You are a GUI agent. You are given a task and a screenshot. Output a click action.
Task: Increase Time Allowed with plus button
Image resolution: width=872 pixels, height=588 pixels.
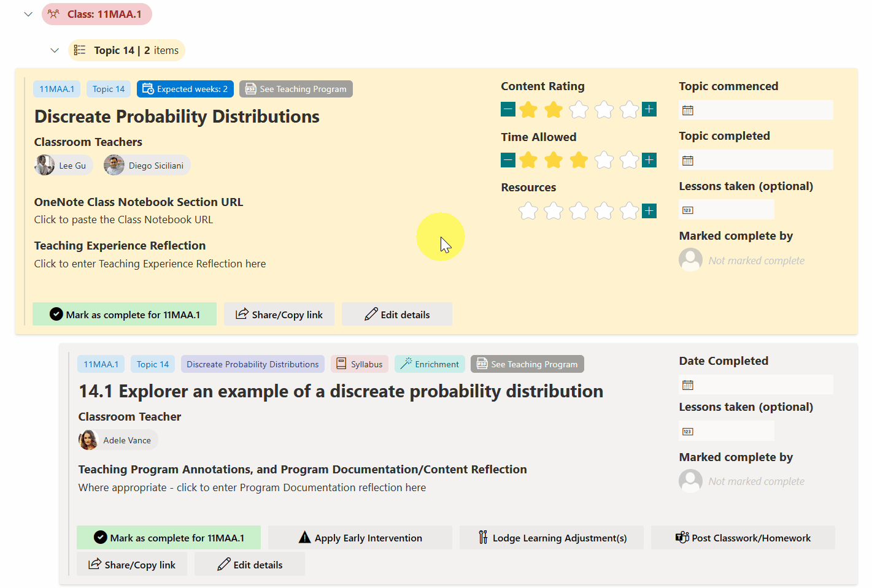point(649,160)
